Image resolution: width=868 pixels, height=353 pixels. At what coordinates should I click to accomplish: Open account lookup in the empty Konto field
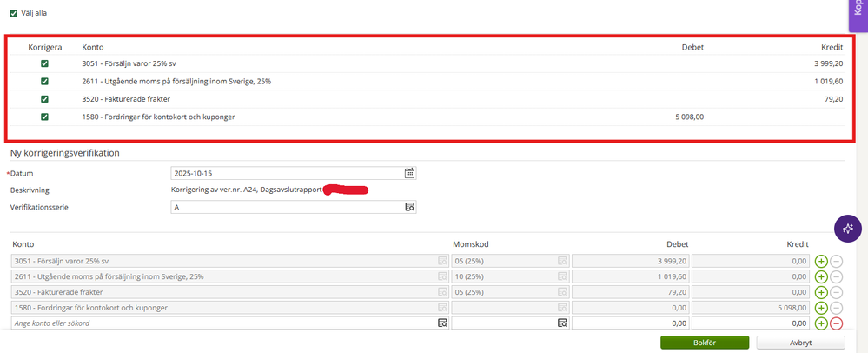coord(442,323)
